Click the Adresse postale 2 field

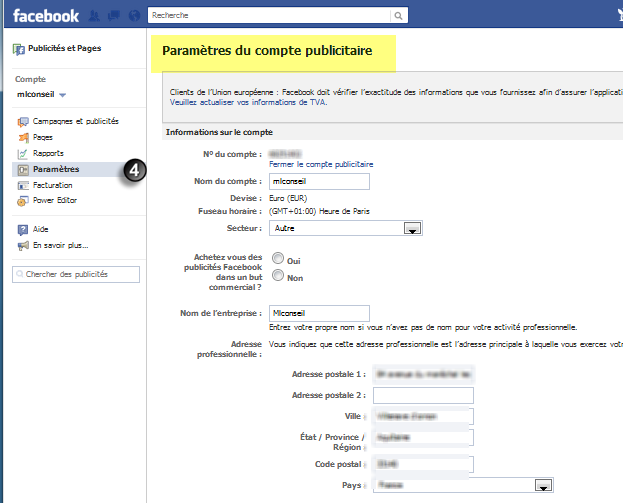click(x=423, y=395)
